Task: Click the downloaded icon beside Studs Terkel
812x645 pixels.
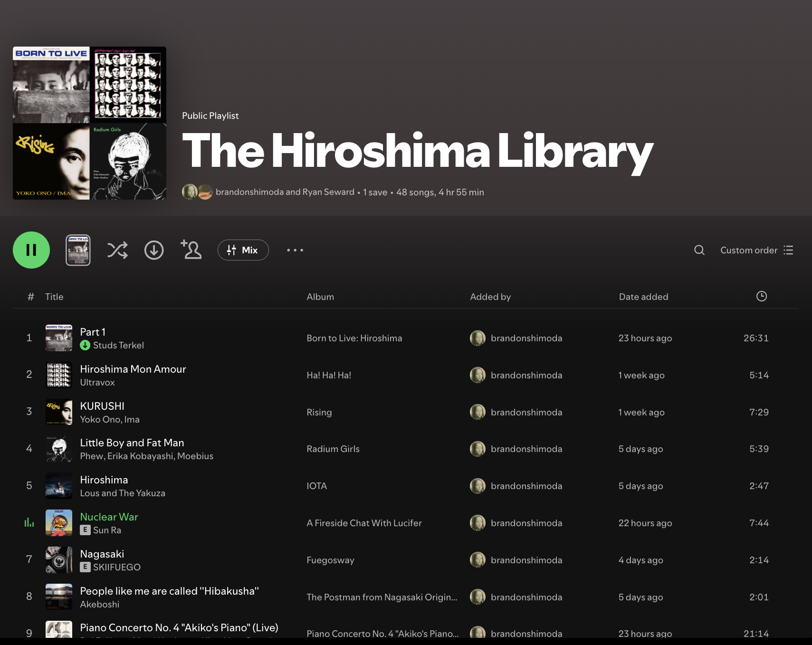Action: [85, 345]
